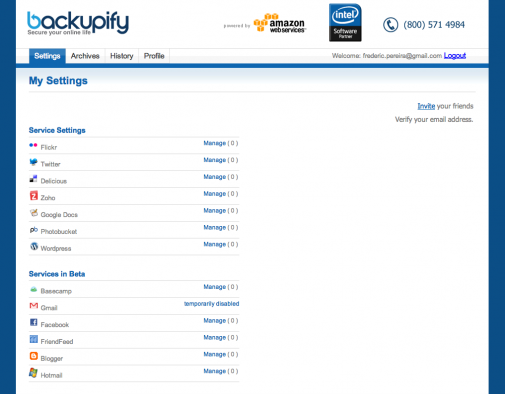Open the Settings tab
The height and width of the screenshot is (394, 505).
coord(47,56)
